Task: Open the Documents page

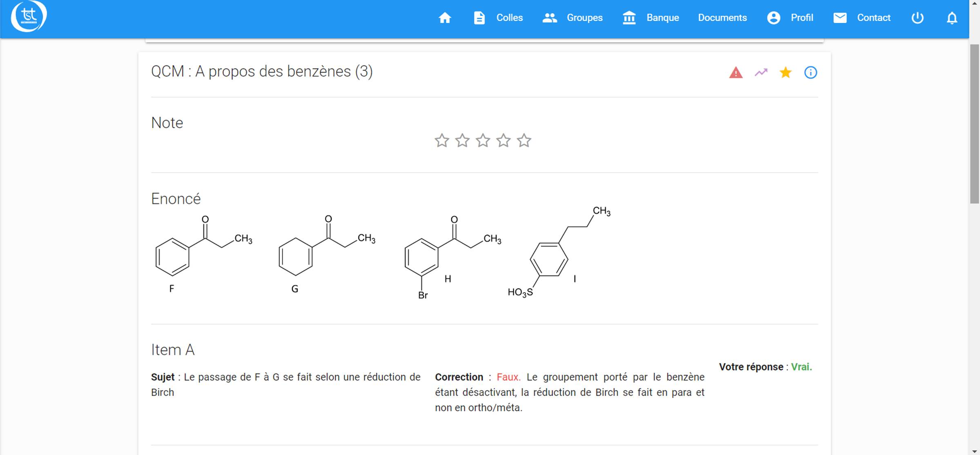Action: (x=722, y=18)
